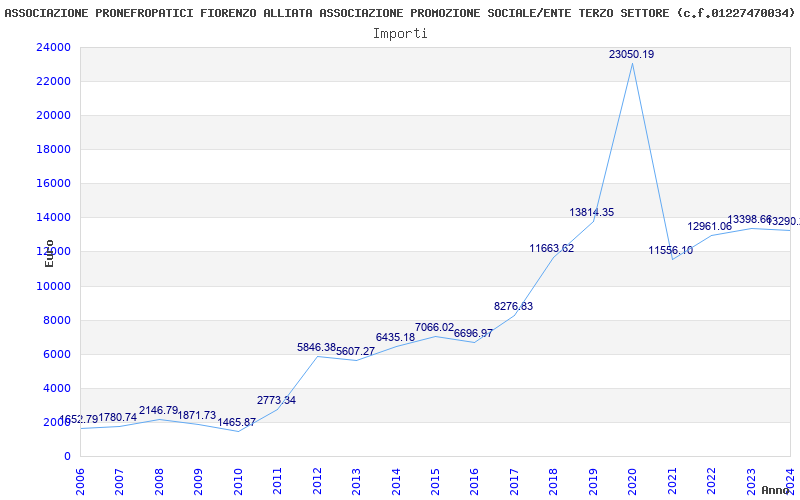
Task: Click the 'Euro' y-axis title
Action: tap(49, 253)
